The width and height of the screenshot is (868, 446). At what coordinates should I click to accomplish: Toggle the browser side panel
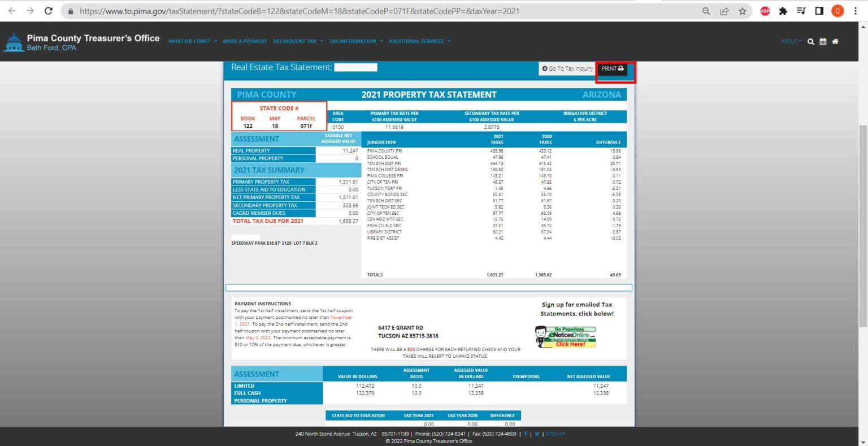[x=819, y=11]
